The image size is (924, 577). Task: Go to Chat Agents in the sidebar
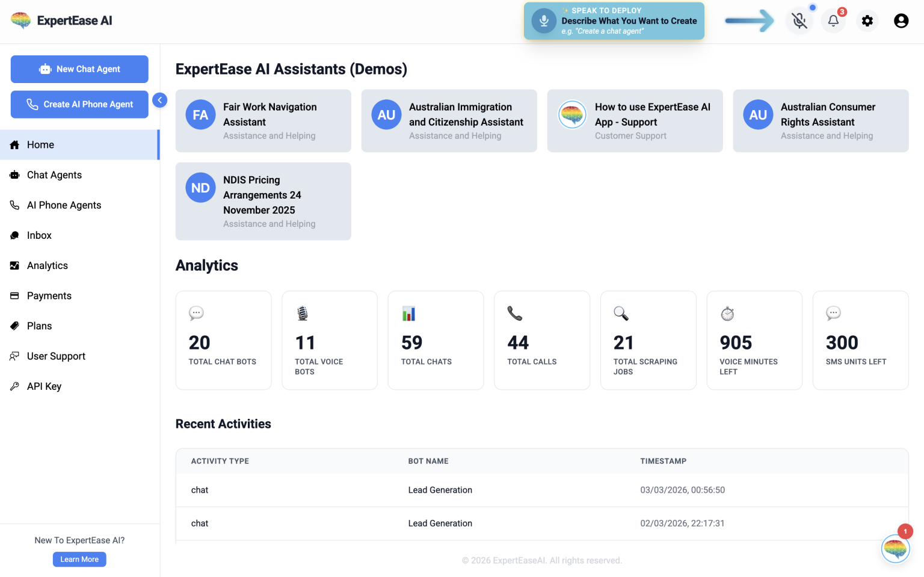54,175
